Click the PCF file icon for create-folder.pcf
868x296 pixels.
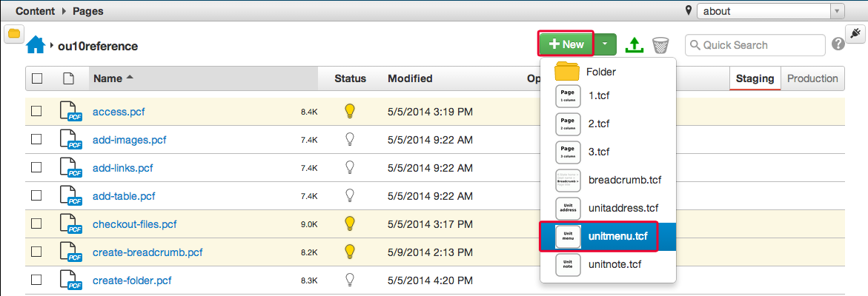click(70, 280)
